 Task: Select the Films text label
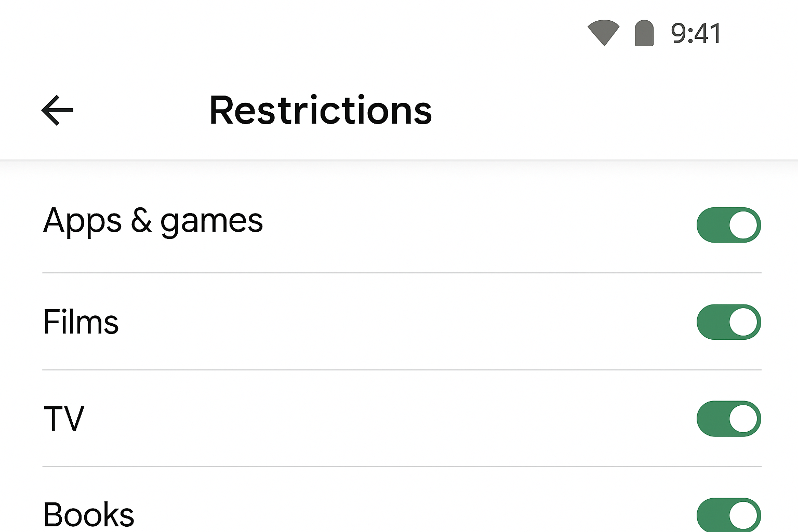(x=81, y=322)
